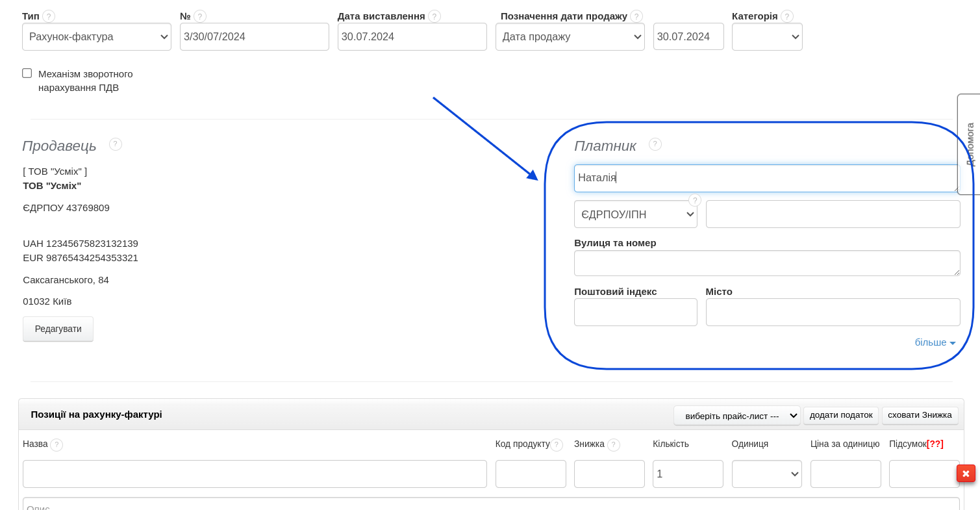Click help icon next to Тип label
The image size is (980, 510).
pos(49,16)
